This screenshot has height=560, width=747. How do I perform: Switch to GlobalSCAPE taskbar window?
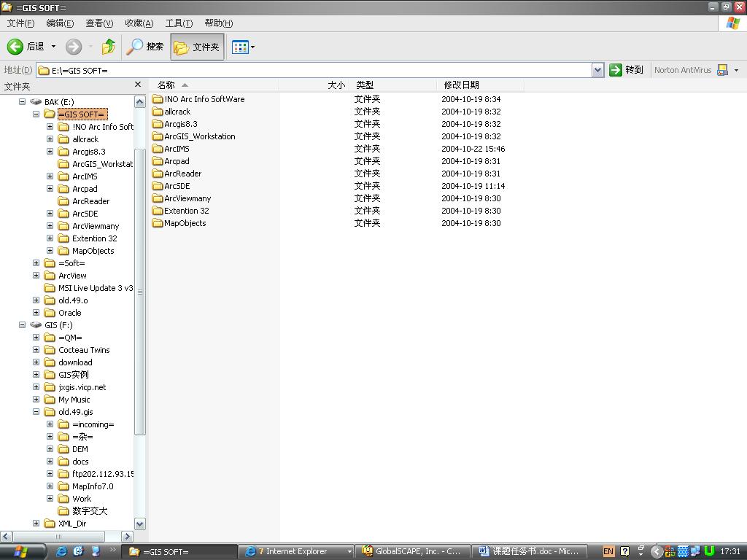coord(413,551)
